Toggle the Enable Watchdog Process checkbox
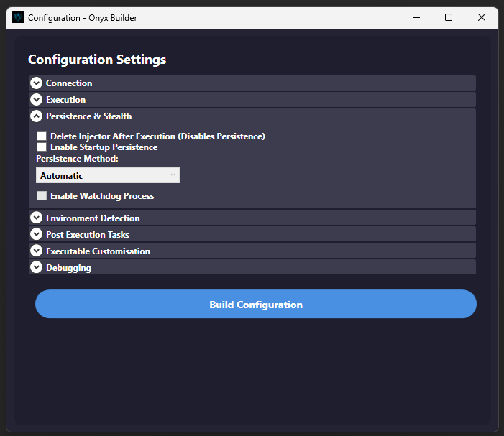The height and width of the screenshot is (436, 504). pos(42,196)
